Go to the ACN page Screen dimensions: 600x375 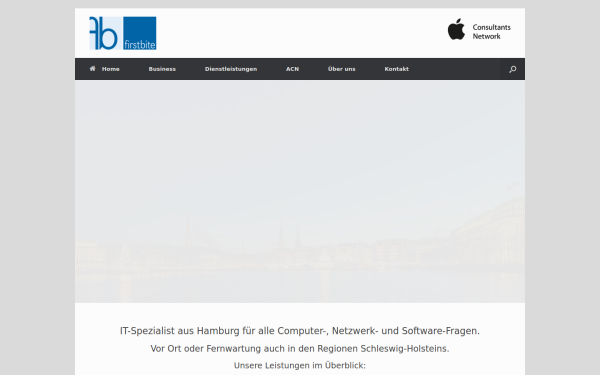[x=292, y=69]
